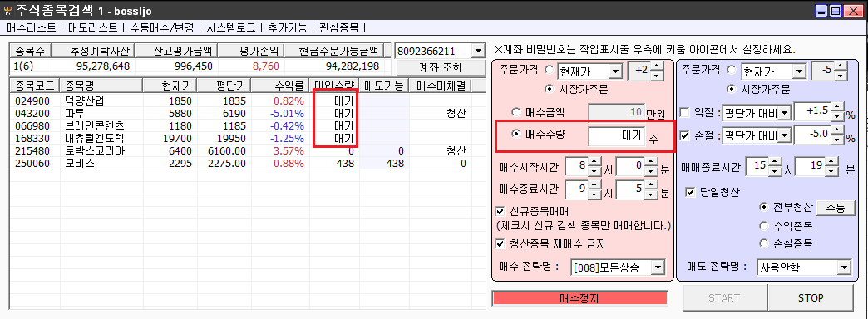Open the 매도리스트 menu
This screenshot has width=868, height=319.
pos(92,27)
